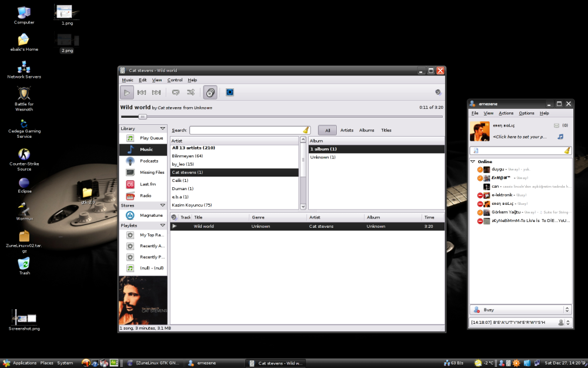Clear the music search with broom icon
Image resolution: width=588 pixels, height=368 pixels.
306,130
